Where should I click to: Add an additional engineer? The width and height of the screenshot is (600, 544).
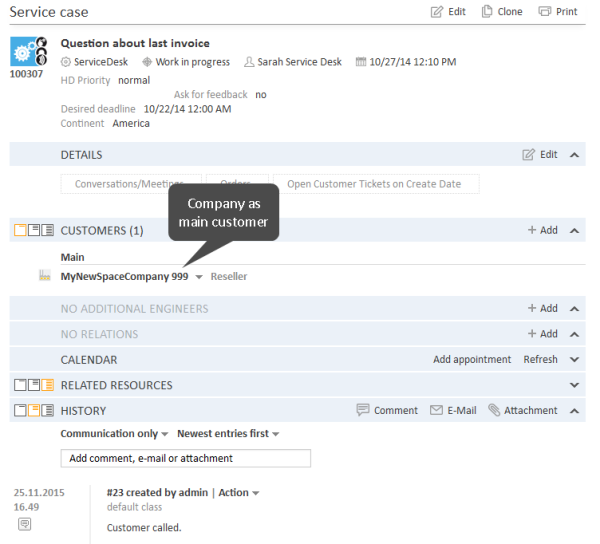pos(543,308)
